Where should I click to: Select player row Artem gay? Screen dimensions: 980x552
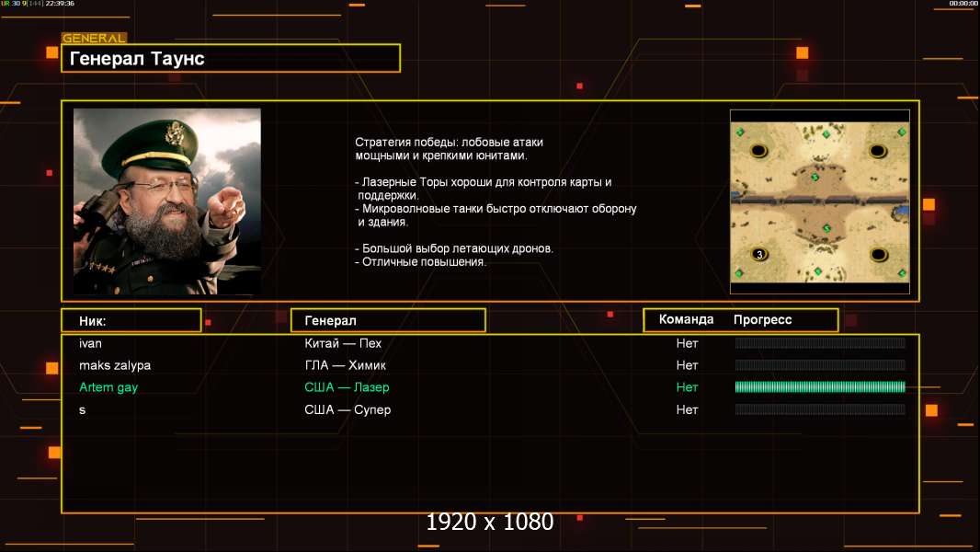pyautogui.click(x=490, y=387)
